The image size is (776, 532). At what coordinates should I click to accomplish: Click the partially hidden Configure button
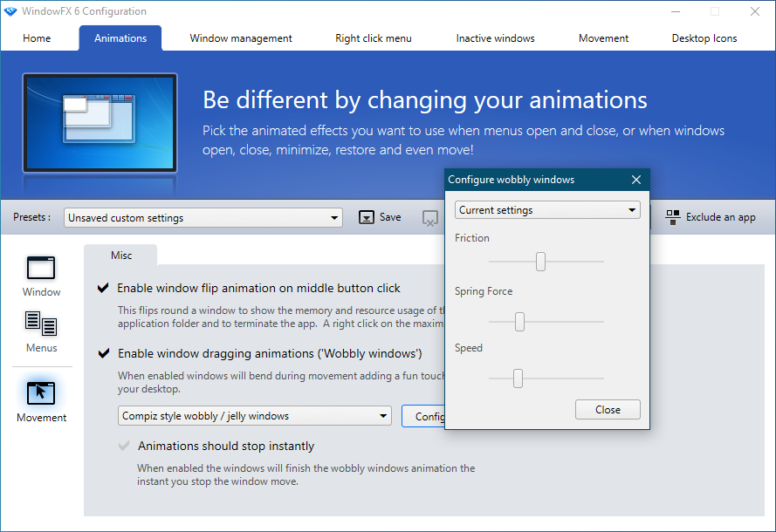(x=423, y=416)
